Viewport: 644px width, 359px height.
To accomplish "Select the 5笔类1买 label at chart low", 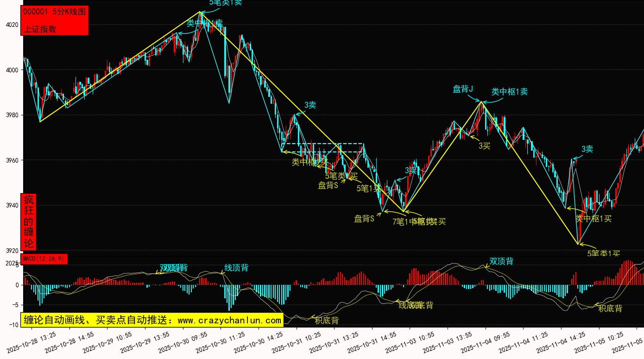I will pos(603,253).
